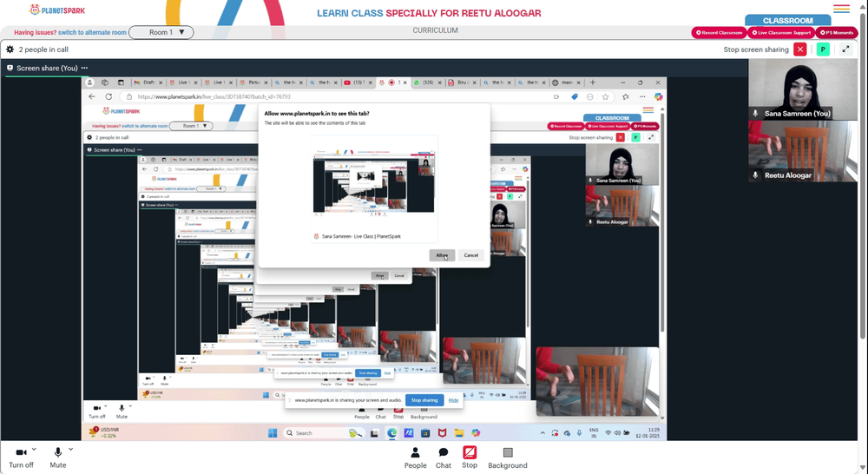This screenshot has height=474, width=868.
Task: Click the page scrollbar on the far right edge
Action: [863, 177]
